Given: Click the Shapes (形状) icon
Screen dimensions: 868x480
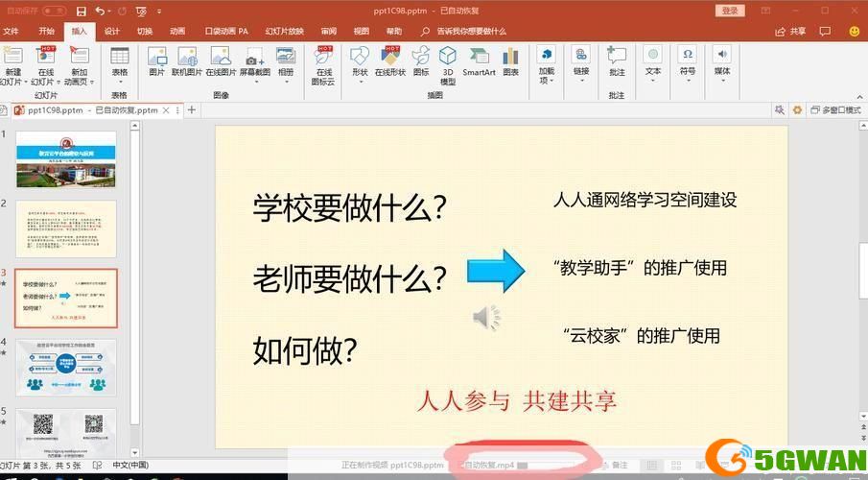Looking at the screenshot, I should pyautogui.click(x=360, y=56).
